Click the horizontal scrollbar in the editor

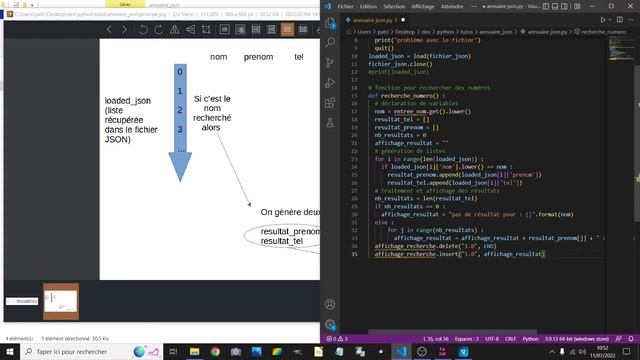(452, 331)
